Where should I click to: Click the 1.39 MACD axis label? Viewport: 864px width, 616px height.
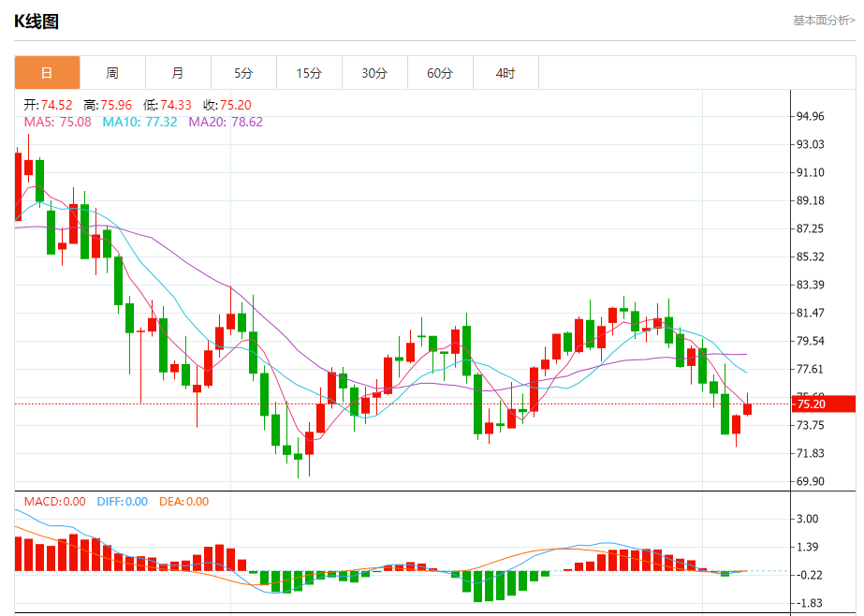click(x=808, y=547)
